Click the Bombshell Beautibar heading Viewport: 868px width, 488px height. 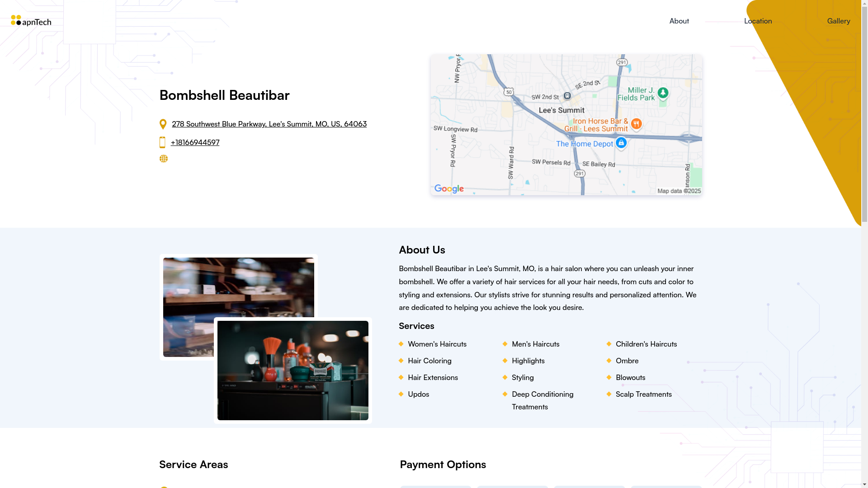pos(224,95)
